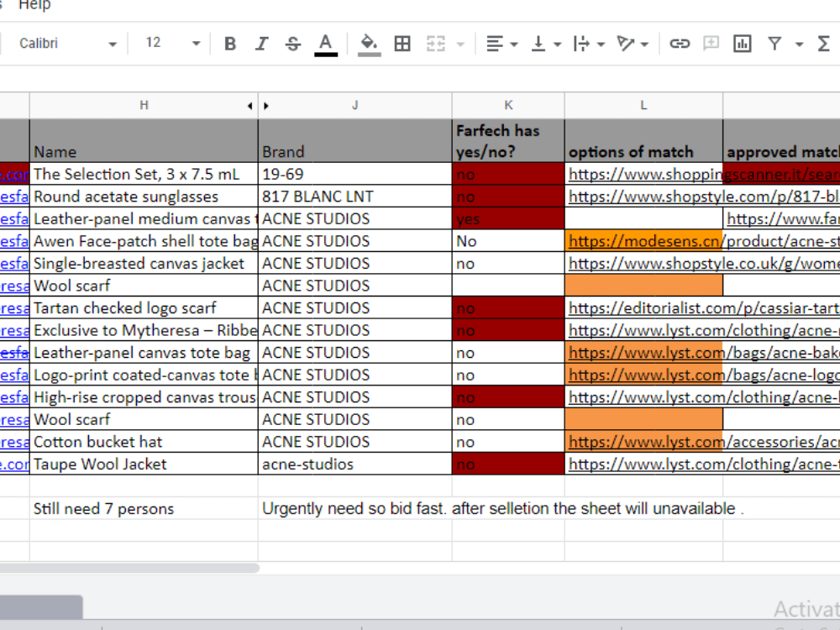Image resolution: width=840 pixels, height=630 pixels.
Task: Select 'Still need 7 persons' cell
Action: 144,508
